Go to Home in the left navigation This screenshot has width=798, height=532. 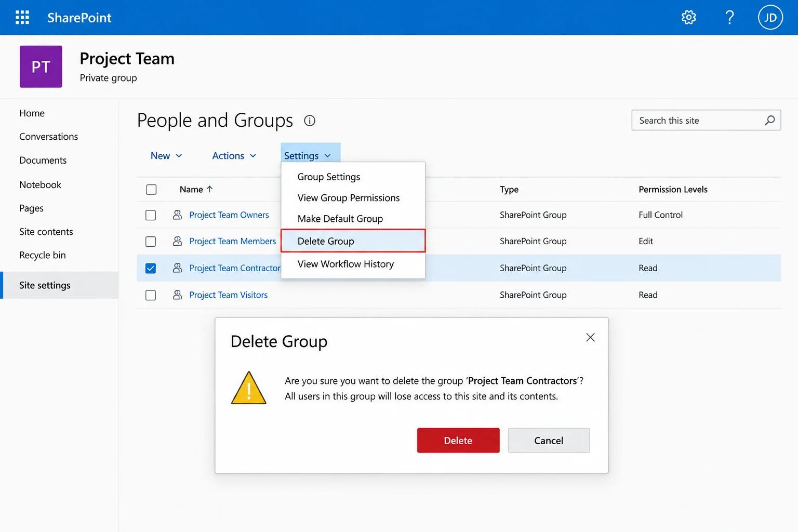coord(32,113)
